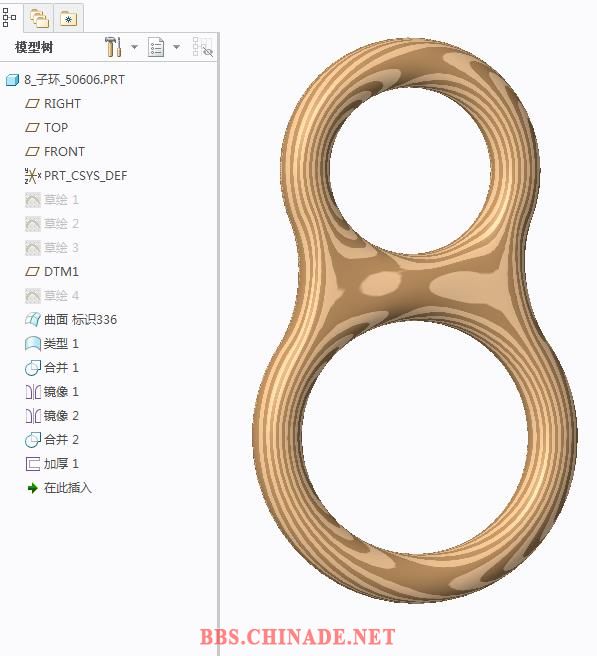Click the surface icon of 曲面 标识336
Screen dimensions: 597x656
(x=33, y=320)
